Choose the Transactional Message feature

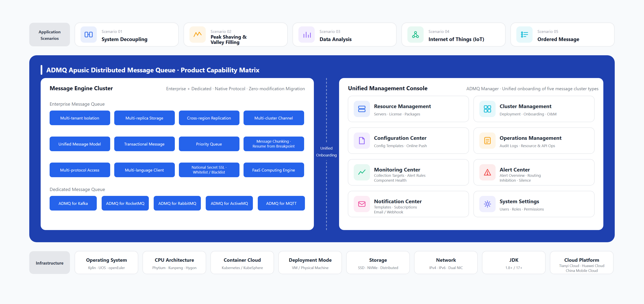pos(144,144)
